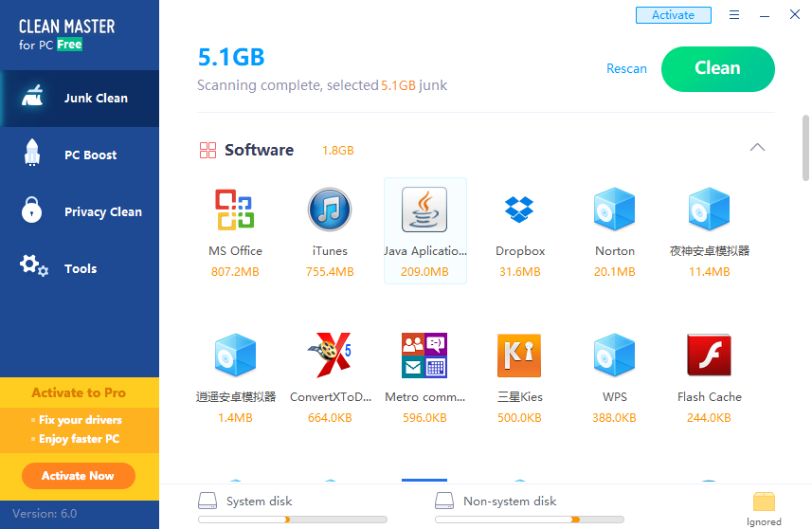Click the 5.1GB total junk size heading
812x529 pixels.
click(x=231, y=57)
